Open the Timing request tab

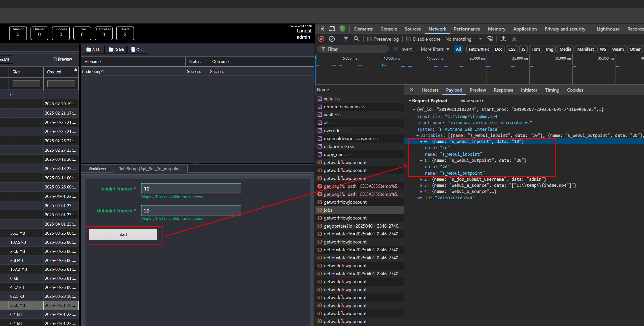pyautogui.click(x=552, y=90)
